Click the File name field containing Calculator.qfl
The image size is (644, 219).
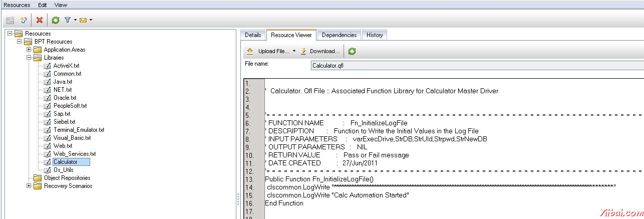pos(476,65)
